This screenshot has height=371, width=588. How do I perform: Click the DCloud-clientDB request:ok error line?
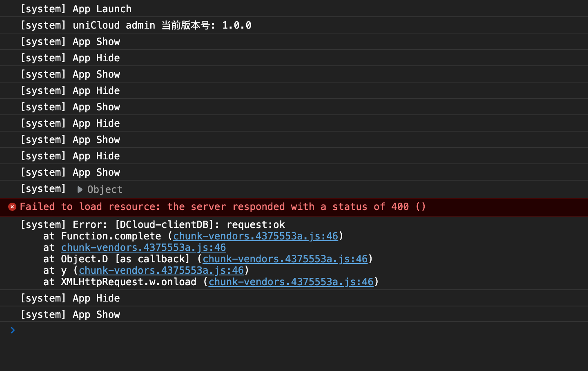pos(153,225)
